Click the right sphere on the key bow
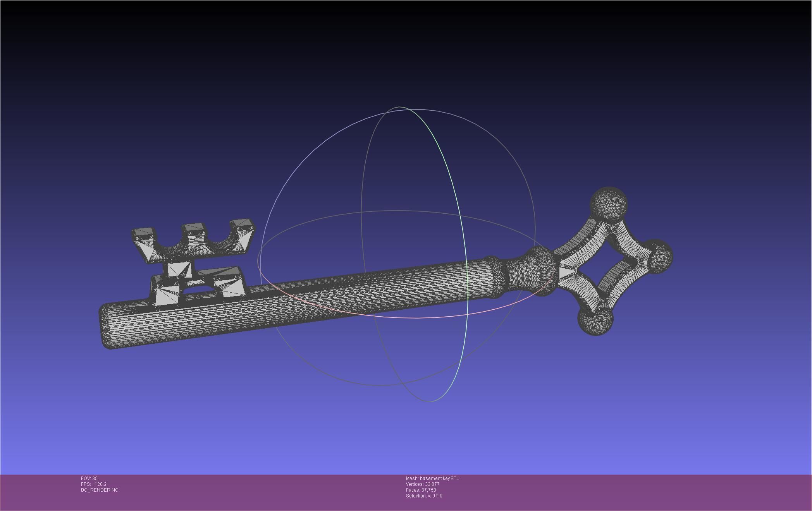This screenshot has height=511, width=812. pyautogui.click(x=660, y=256)
